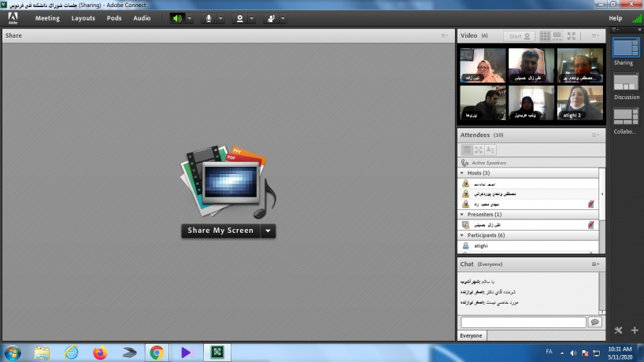Select Breakout Room view in Attendees pod
Screen dimensions: 644x362
point(479,150)
